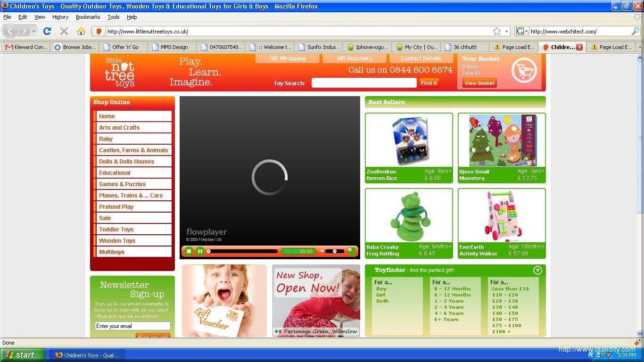The image size is (644, 362).
Task: Click the search magnifier icon in search bar
Action: [635, 31]
